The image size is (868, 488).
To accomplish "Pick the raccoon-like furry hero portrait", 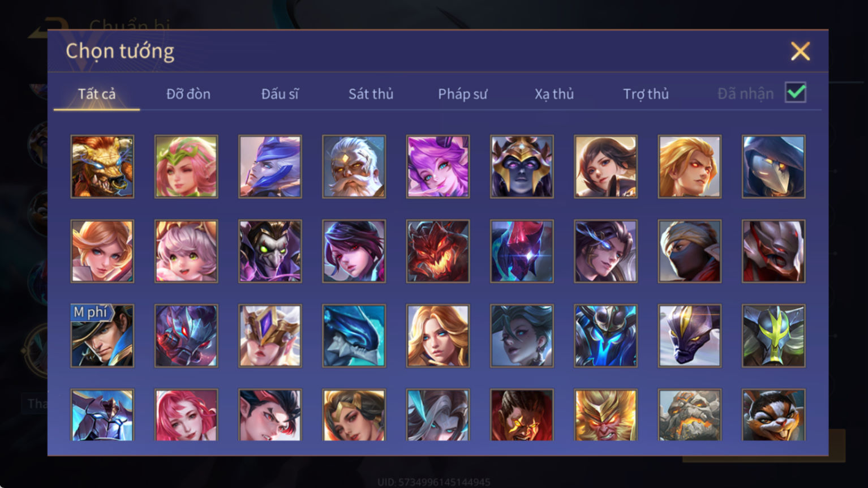I will click(x=774, y=415).
